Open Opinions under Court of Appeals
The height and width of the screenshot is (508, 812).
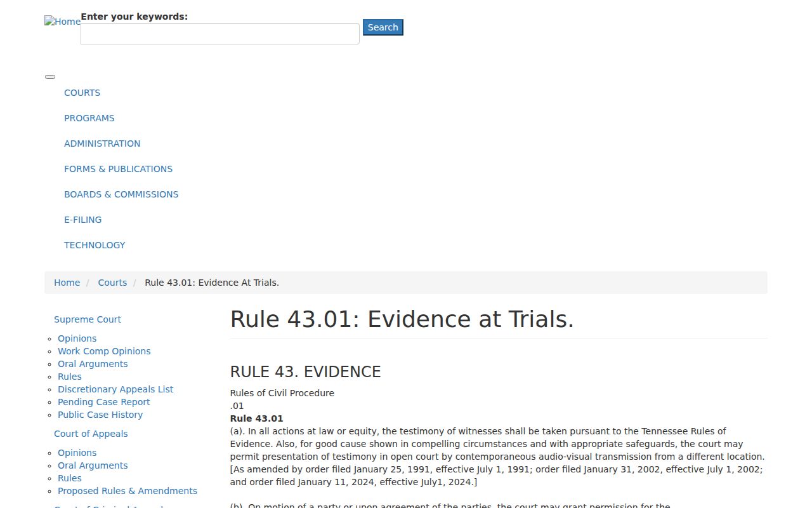click(77, 453)
